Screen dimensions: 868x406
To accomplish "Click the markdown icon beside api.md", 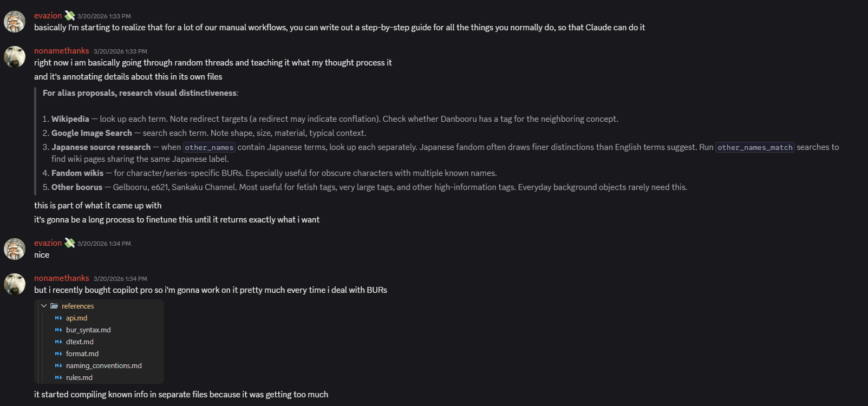I will point(58,318).
